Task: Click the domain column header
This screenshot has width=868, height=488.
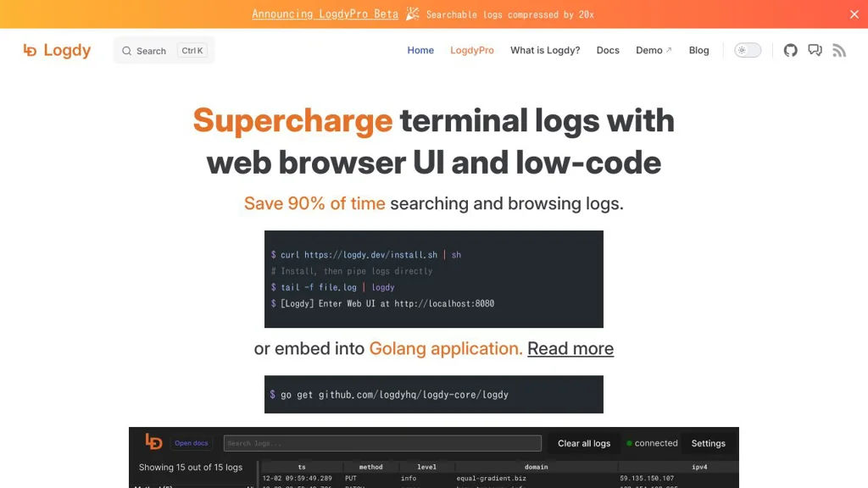Action: (536, 467)
